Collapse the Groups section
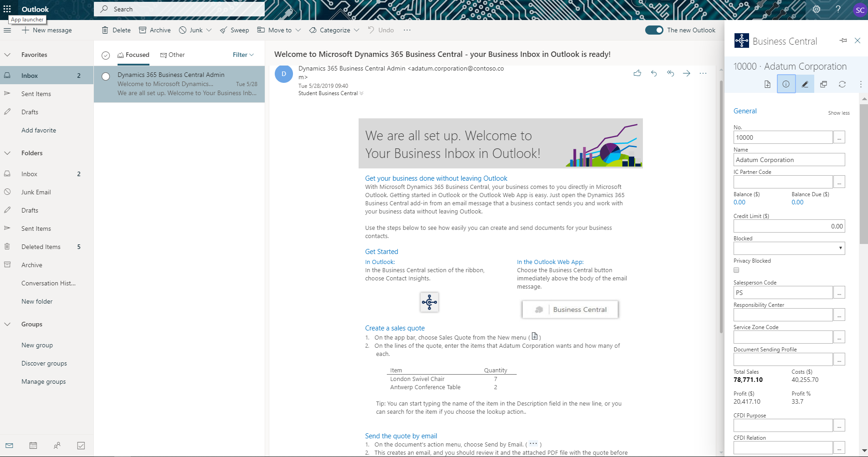The width and height of the screenshot is (868, 457). (7, 324)
